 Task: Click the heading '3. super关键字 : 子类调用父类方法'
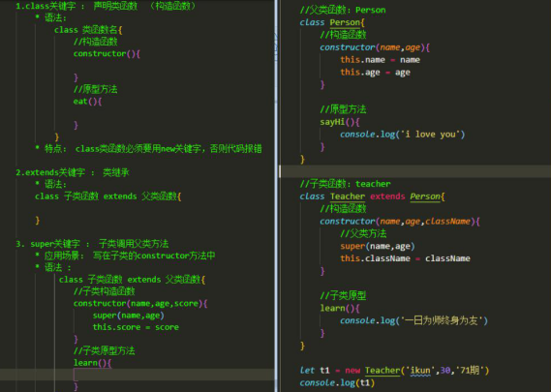pos(92,244)
